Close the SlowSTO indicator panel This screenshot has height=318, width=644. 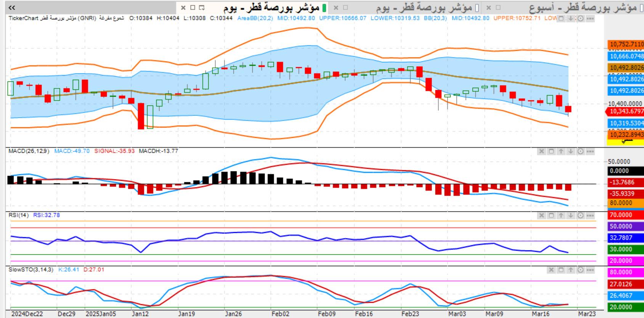click(551, 270)
